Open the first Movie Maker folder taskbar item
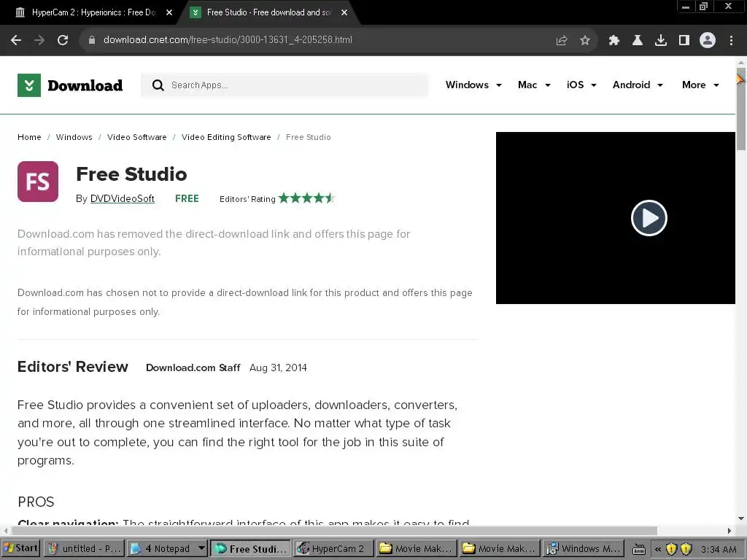This screenshot has width=747, height=560. (416, 548)
